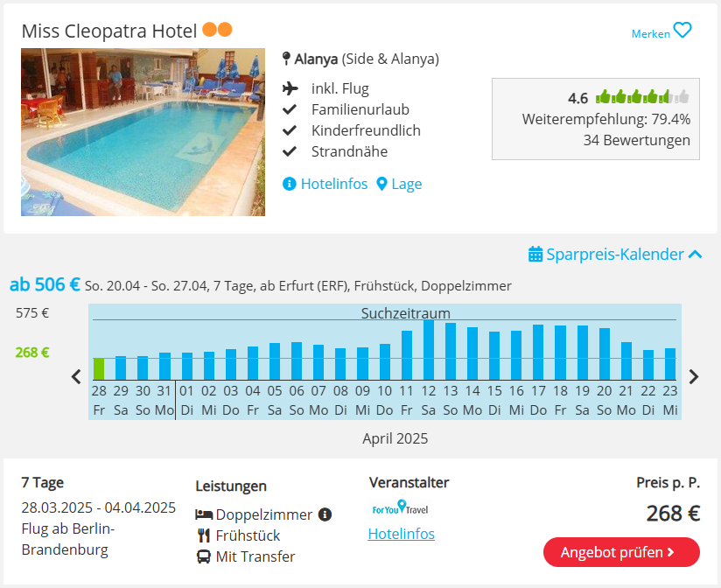Collapse the Sparpreis-Kalender chevron
This screenshot has width=721, height=588.
point(696,254)
